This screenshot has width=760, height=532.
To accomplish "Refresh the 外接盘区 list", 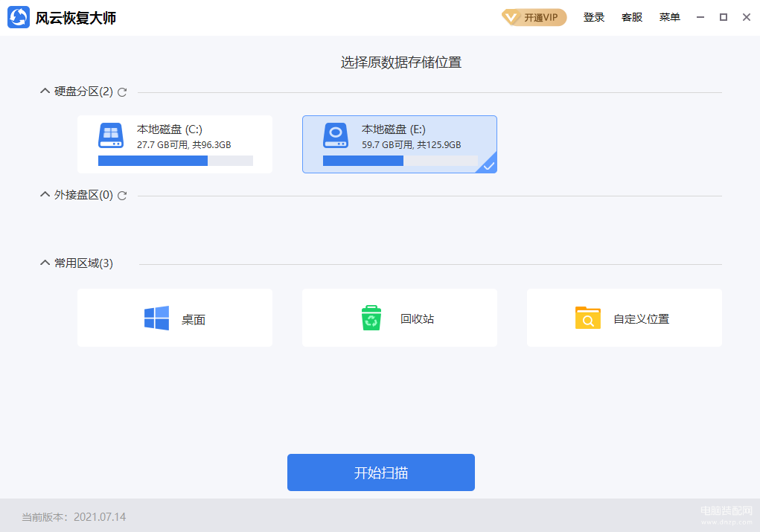I will pos(122,195).
